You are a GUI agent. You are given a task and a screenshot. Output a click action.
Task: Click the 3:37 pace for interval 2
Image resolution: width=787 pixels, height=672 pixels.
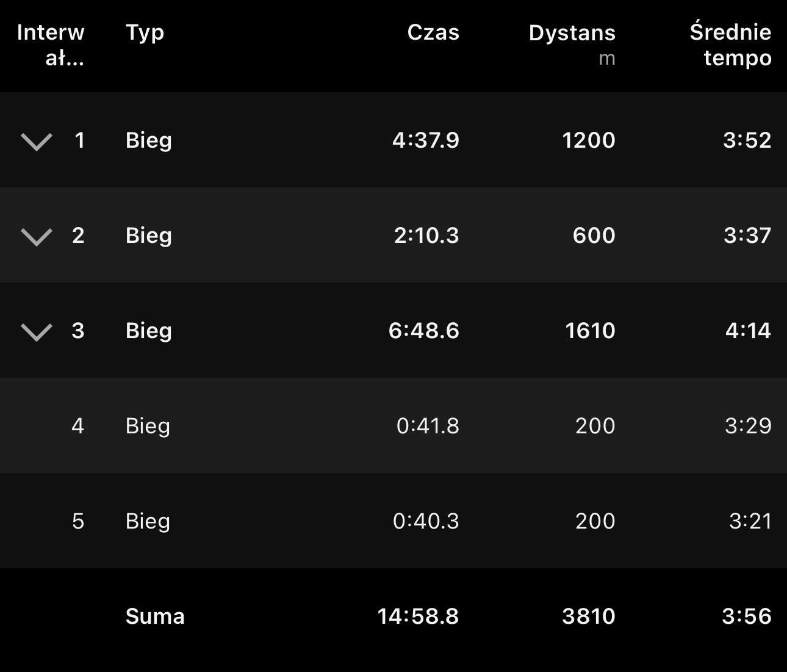(x=747, y=236)
